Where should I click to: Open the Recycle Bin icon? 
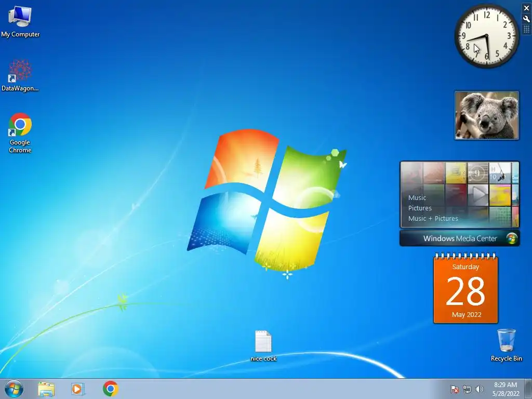pos(506,345)
